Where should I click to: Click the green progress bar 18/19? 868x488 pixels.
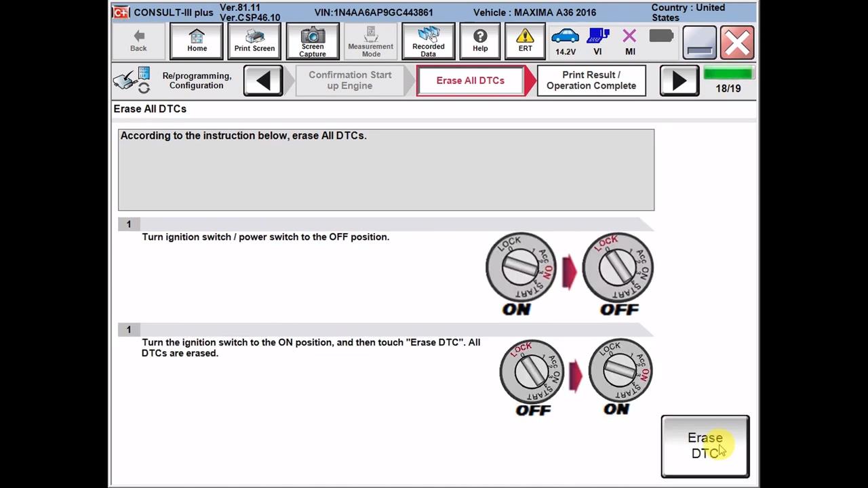pyautogui.click(x=728, y=73)
